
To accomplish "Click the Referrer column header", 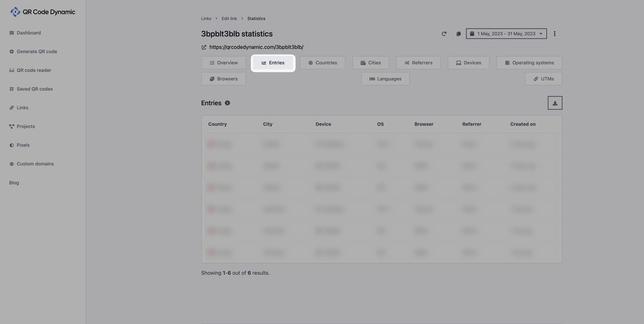I will click(472, 124).
